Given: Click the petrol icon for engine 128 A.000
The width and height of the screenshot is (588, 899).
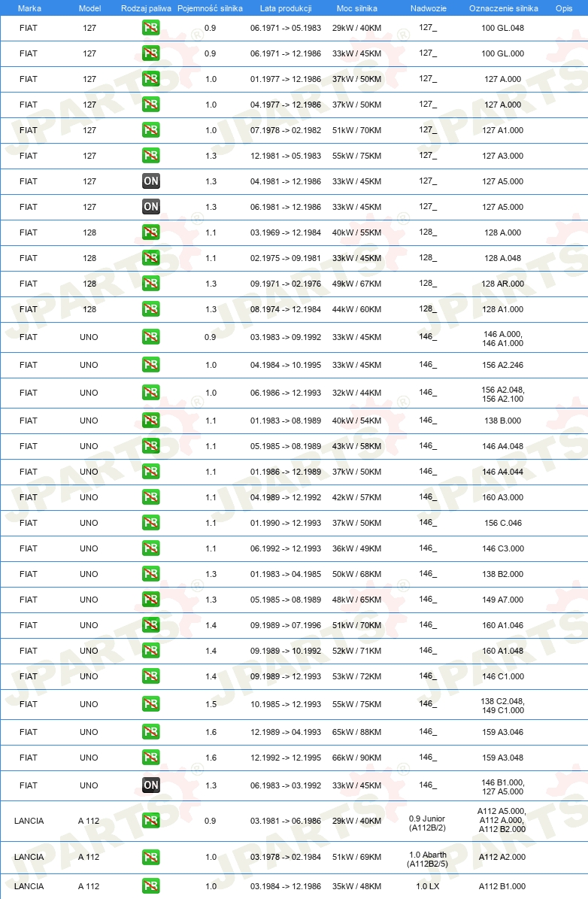Looking at the screenshot, I should click(150, 232).
